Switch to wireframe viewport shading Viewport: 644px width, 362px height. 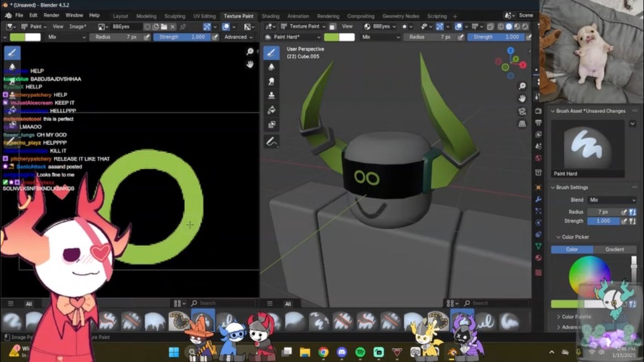[x=501, y=26]
